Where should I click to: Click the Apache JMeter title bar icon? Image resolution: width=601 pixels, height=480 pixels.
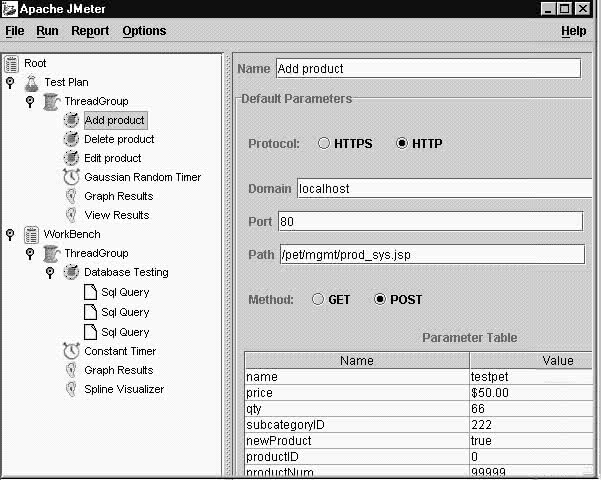point(9,9)
